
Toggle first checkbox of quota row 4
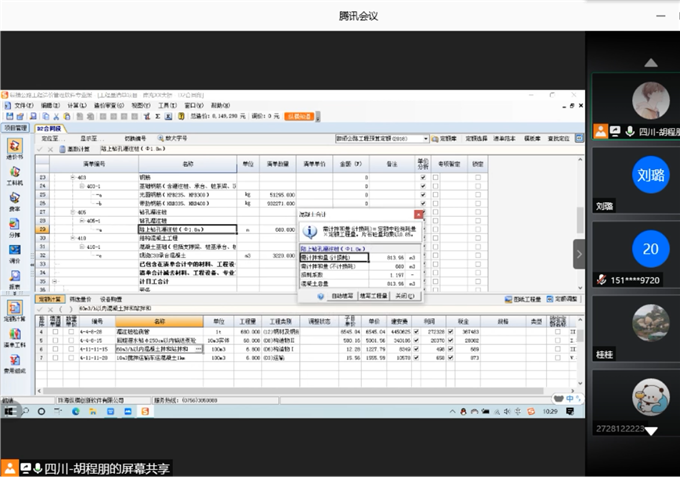(55, 332)
